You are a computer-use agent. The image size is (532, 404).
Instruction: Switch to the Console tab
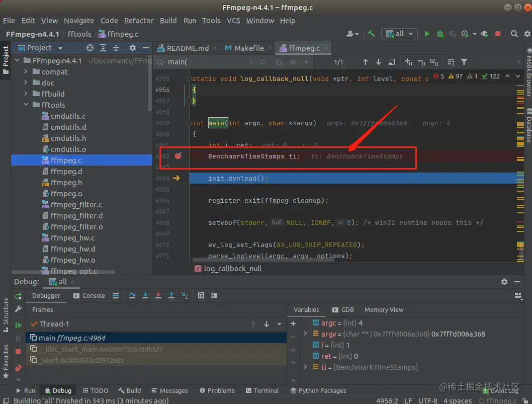pos(89,296)
